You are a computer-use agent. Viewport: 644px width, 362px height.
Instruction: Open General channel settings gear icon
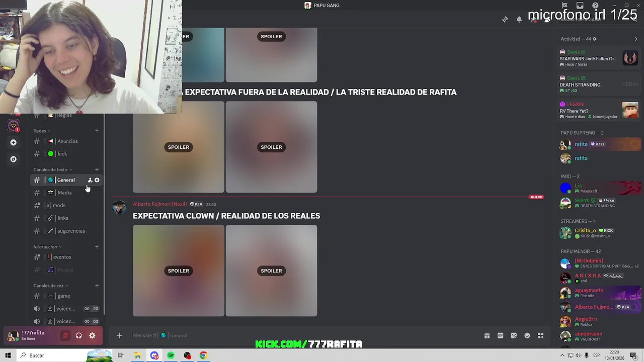97,180
